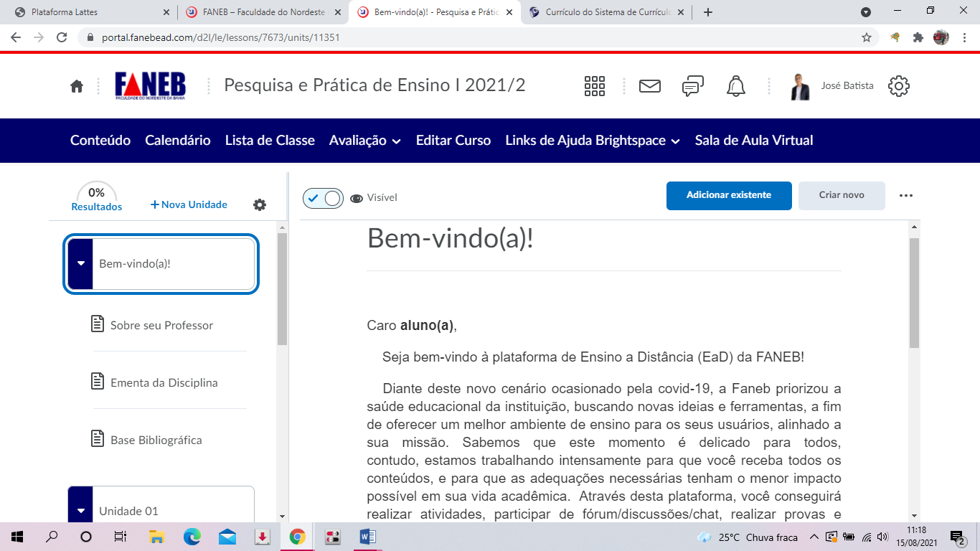
Task: Click the eye icon labeled Visível
Action: point(357,199)
